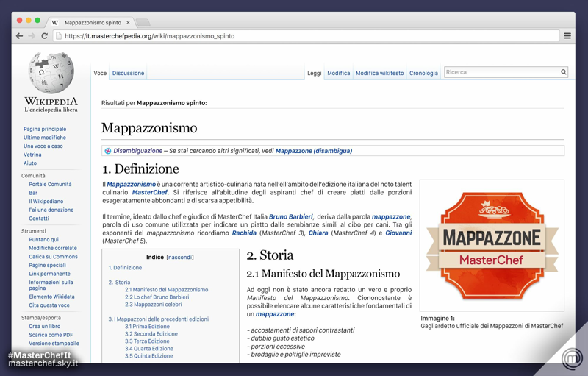Open the browser hamburger menu

tap(567, 36)
